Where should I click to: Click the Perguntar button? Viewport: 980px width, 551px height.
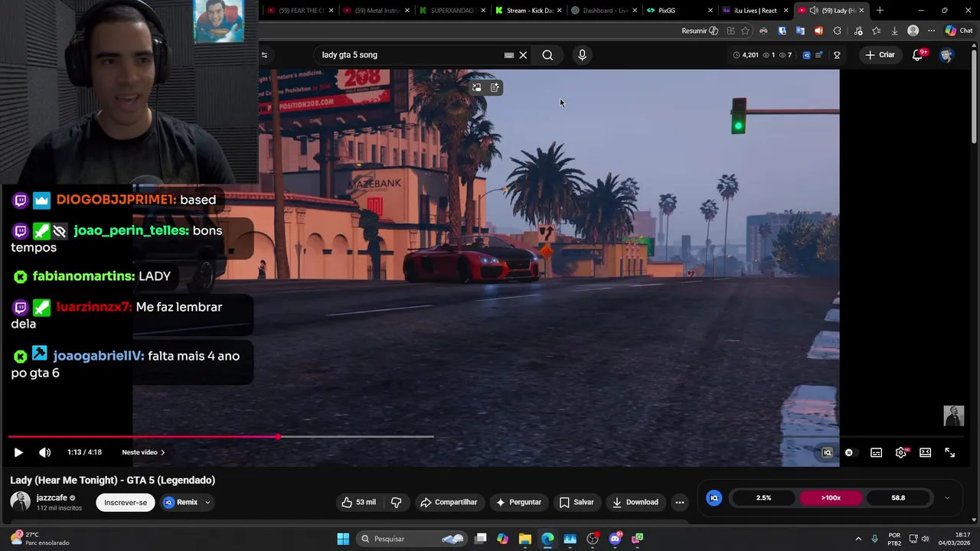tap(518, 502)
